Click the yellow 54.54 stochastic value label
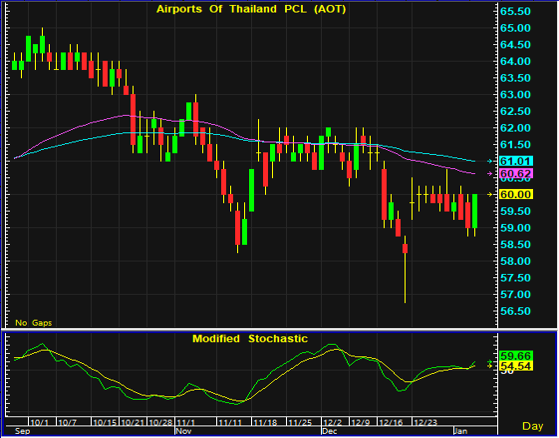Screen dimensions: 559x438 [x=516, y=366]
